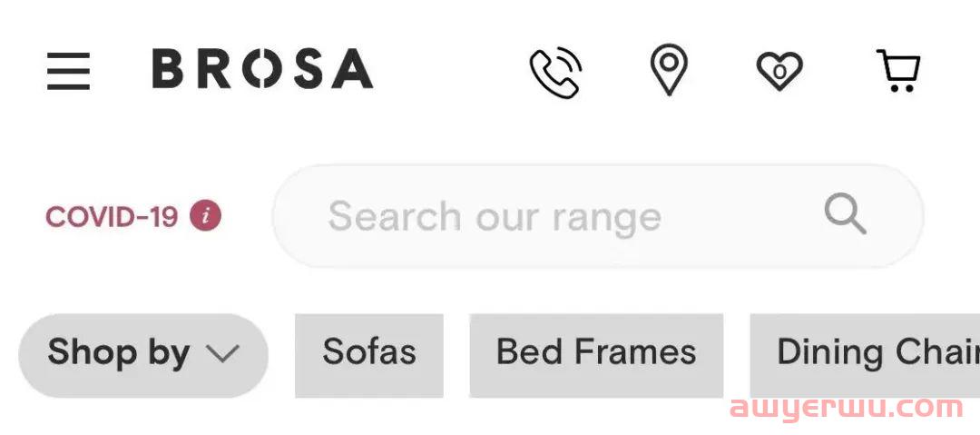
Task: Expand the Shop by dropdown
Action: [143, 355]
